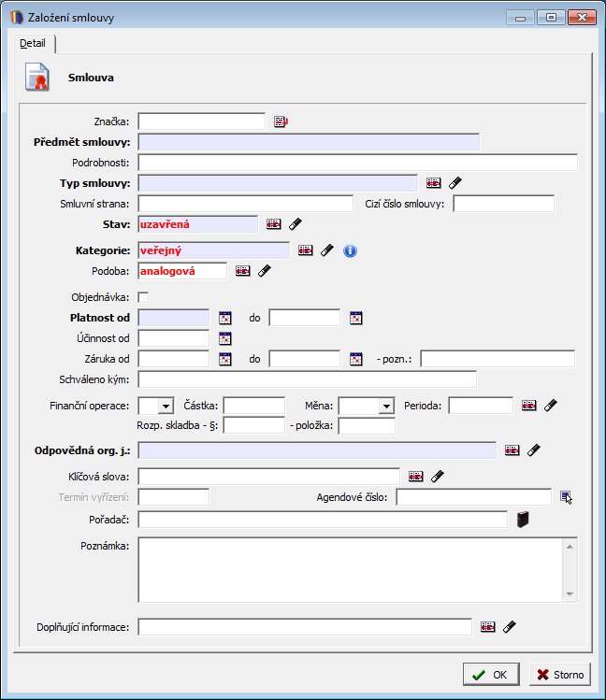Open the selection list for Kategorie
606x700 pixels.
[306, 250]
